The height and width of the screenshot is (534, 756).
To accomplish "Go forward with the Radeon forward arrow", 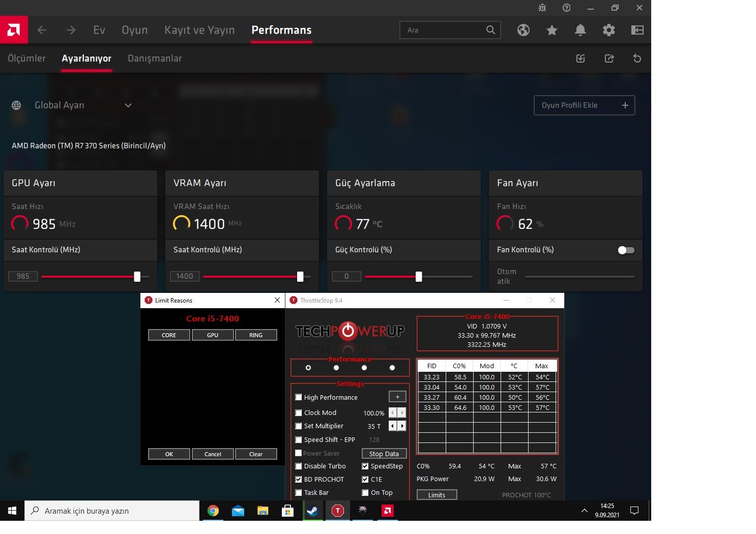I will click(x=71, y=31).
